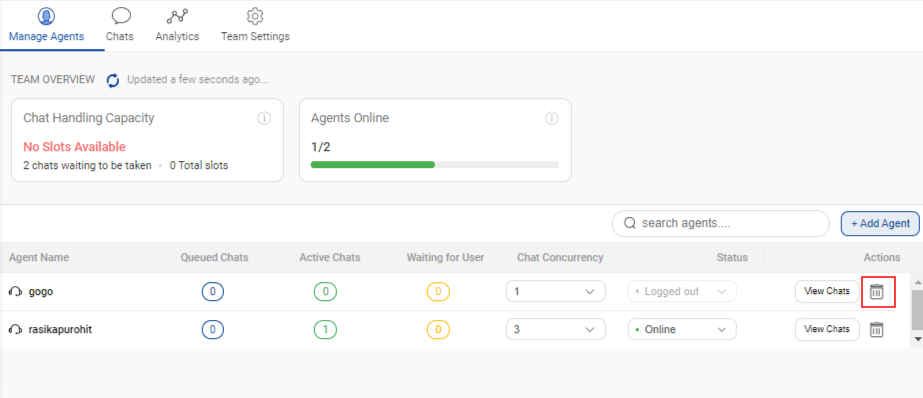This screenshot has height=398, width=923.
Task: View Chats for agent gogo
Action: pyautogui.click(x=827, y=291)
